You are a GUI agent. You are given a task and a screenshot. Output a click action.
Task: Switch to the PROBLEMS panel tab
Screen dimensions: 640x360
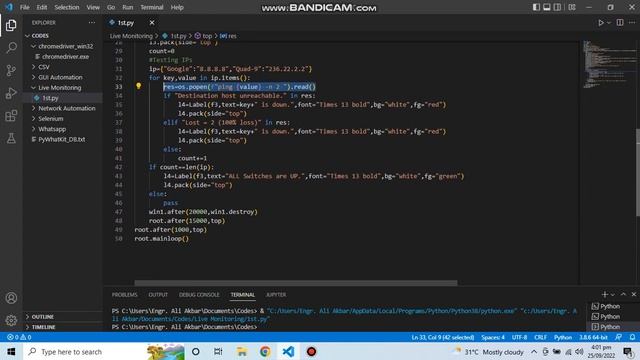pos(124,295)
